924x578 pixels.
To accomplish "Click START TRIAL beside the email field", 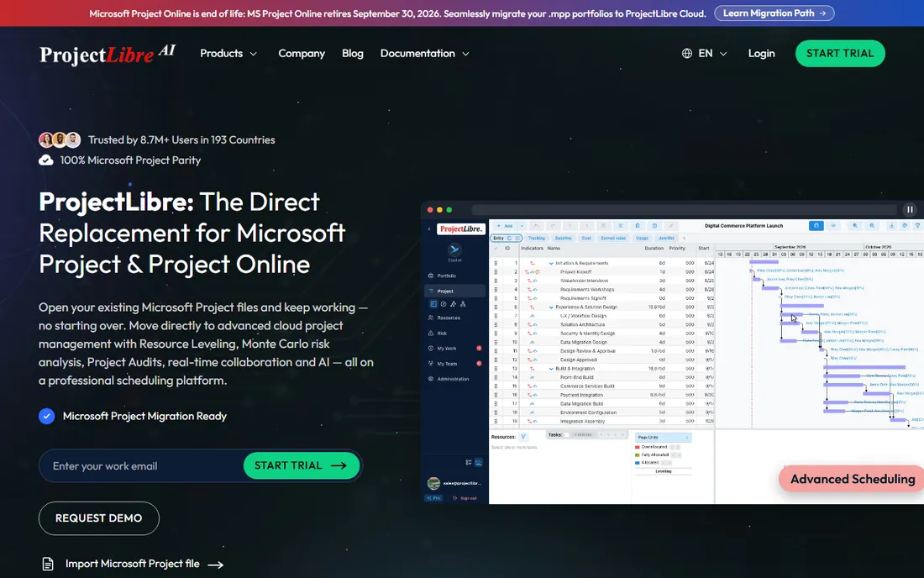I will point(301,465).
